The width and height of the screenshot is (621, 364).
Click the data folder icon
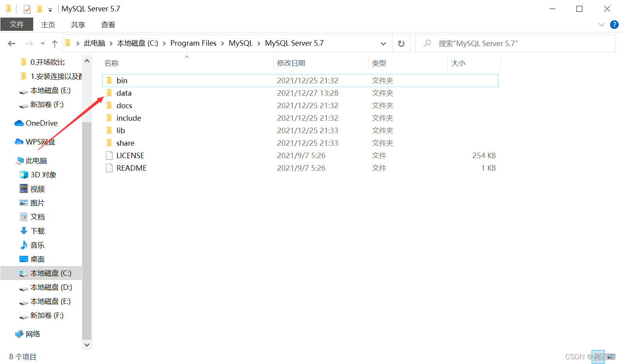(109, 93)
